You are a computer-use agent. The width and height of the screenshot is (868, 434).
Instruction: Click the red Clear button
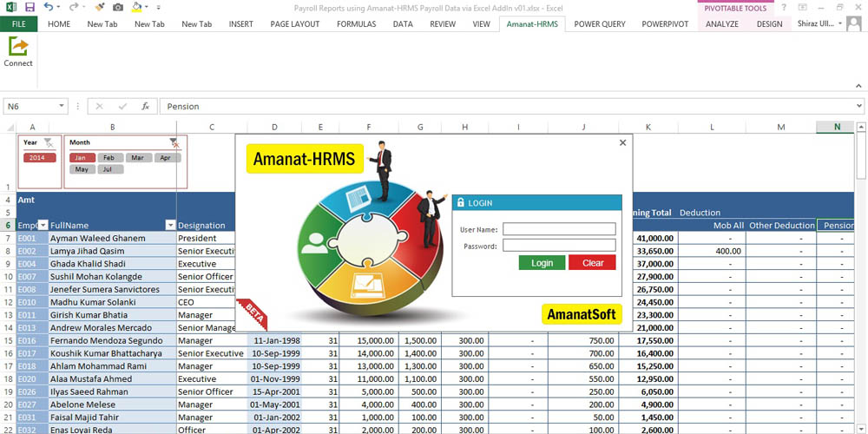tap(592, 263)
